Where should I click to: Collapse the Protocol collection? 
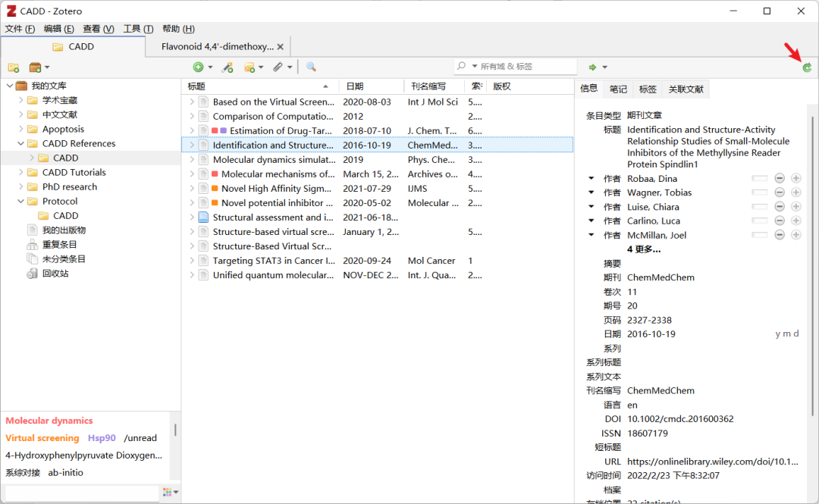pos(21,201)
